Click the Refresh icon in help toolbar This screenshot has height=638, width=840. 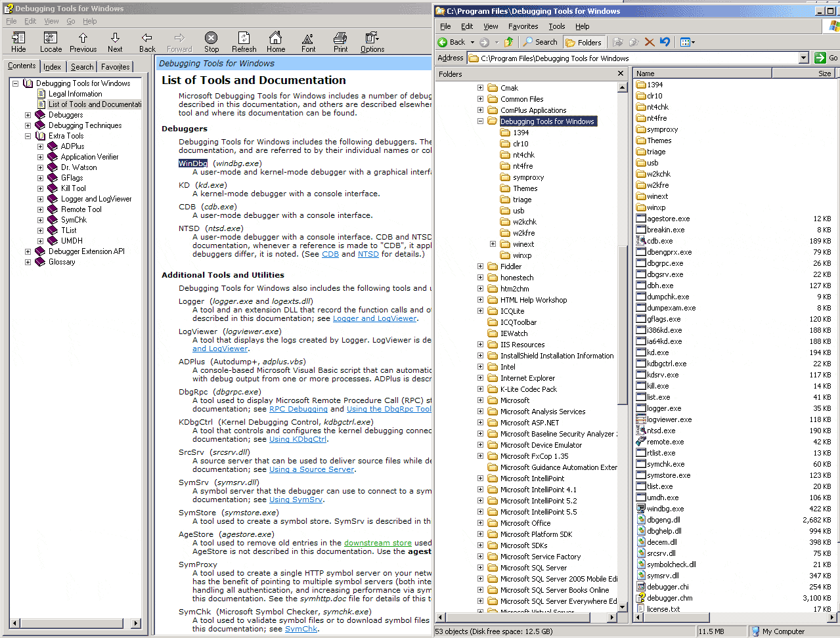pos(244,42)
